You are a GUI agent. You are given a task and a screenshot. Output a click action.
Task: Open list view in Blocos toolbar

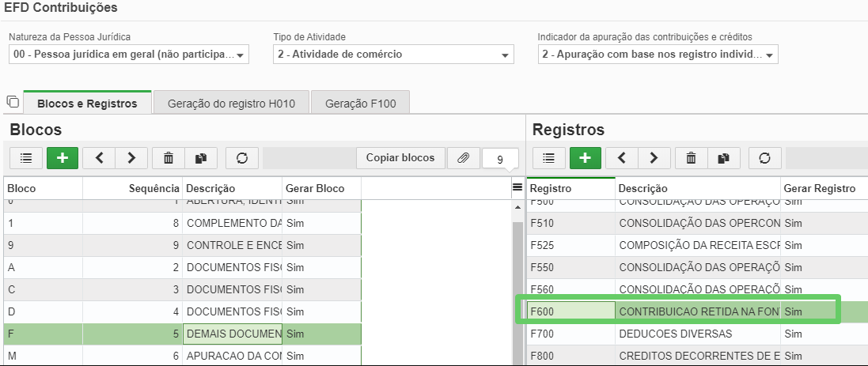26,158
